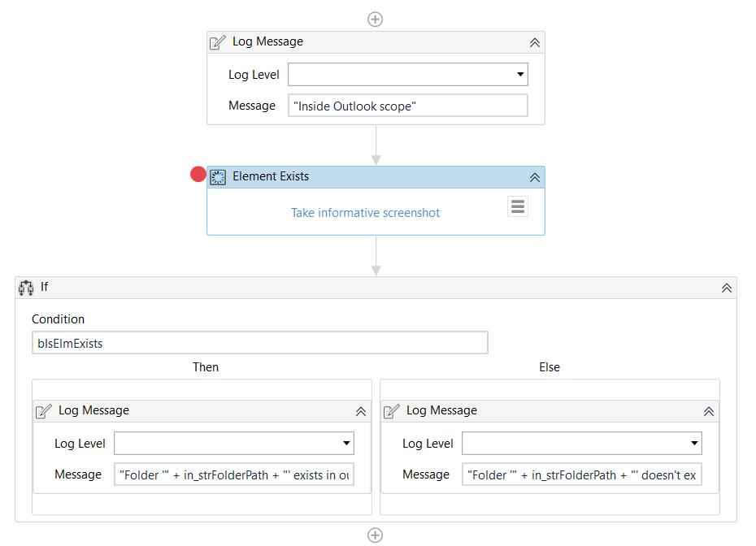
Task: Open the Element Exists options hamburger menu
Action: coord(518,206)
